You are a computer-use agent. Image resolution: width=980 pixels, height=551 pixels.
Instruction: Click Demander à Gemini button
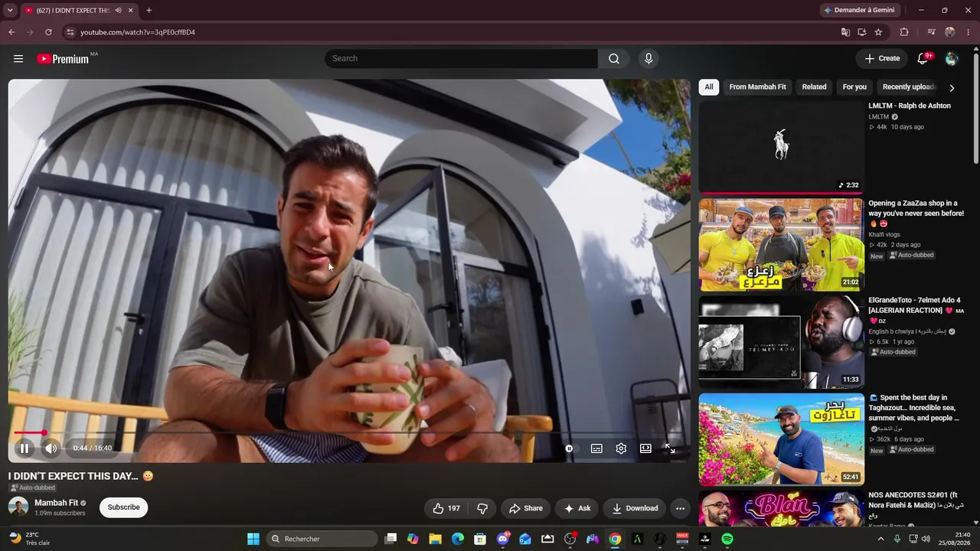858,11
